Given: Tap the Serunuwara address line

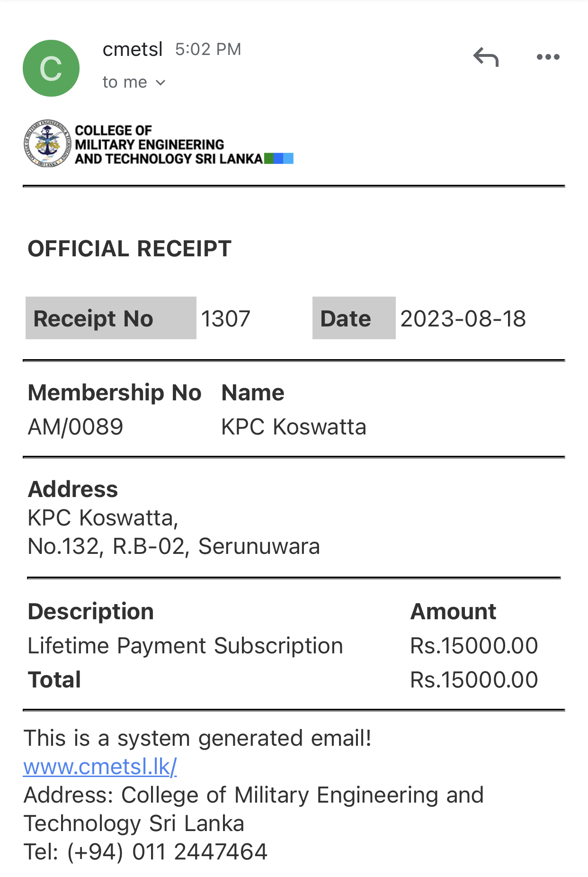Looking at the screenshot, I should 174,546.
